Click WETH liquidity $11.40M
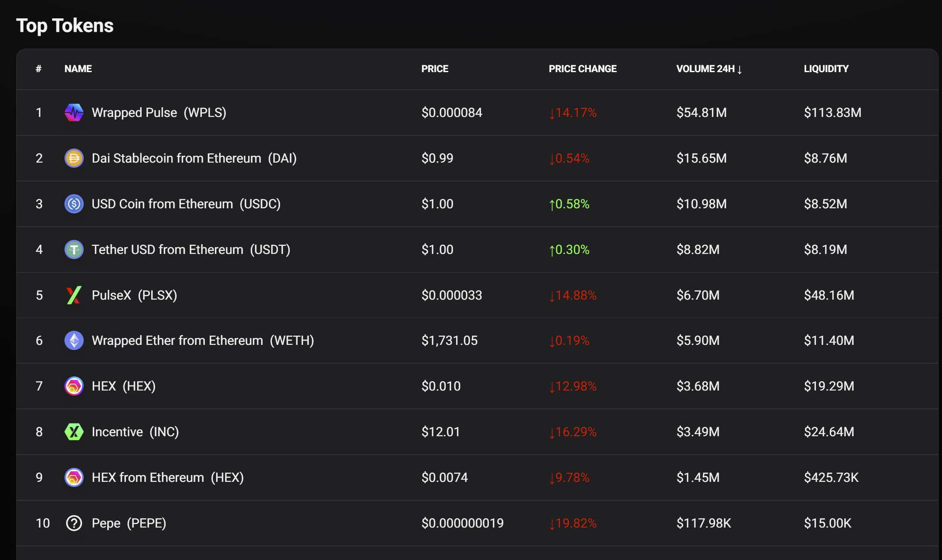This screenshot has width=942, height=560. (x=829, y=341)
